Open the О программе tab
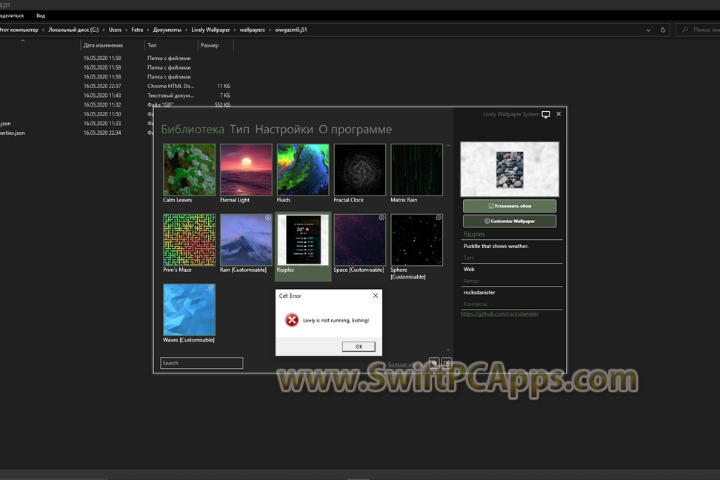Viewport: 720px width, 480px height. pos(355,130)
